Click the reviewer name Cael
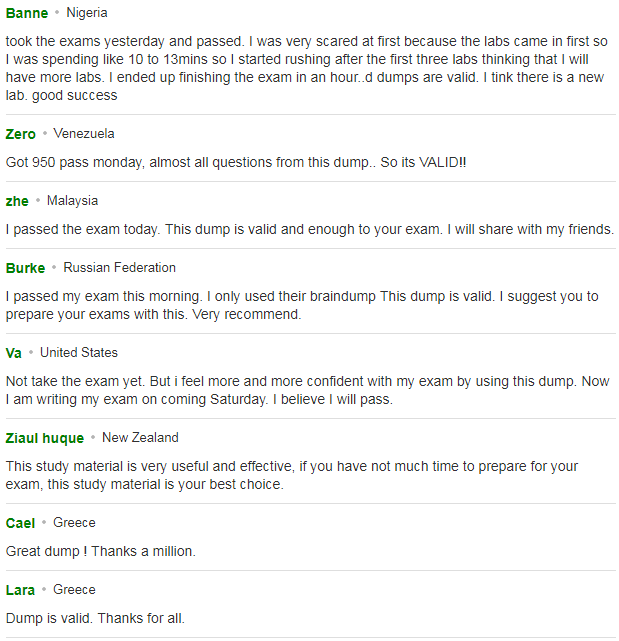Screen dimensions: 619x641 pos(20,523)
